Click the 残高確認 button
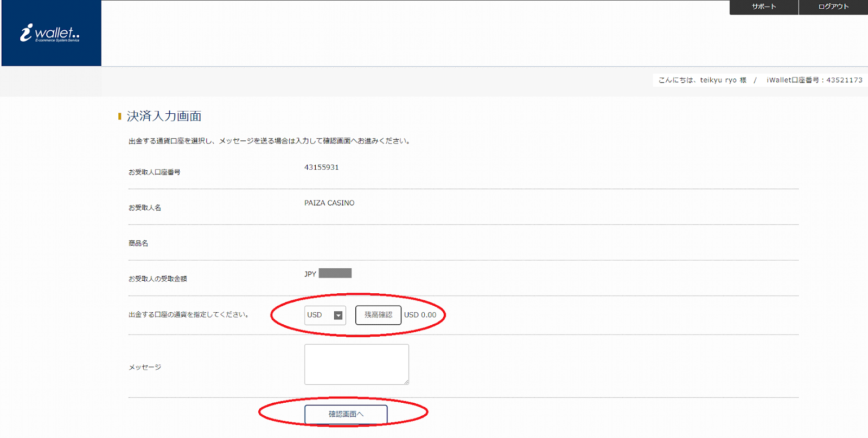This screenshot has height=438, width=868. pos(378,315)
